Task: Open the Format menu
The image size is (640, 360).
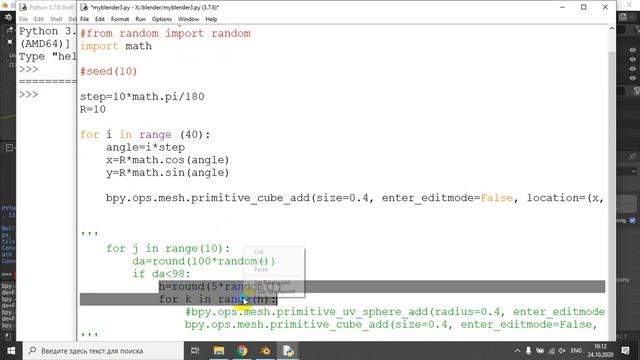Action: pos(120,19)
